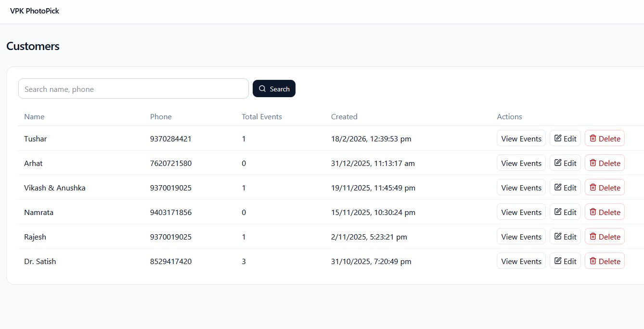Click the VPK PhotoPick brand title
The width and height of the screenshot is (644, 329).
click(35, 11)
